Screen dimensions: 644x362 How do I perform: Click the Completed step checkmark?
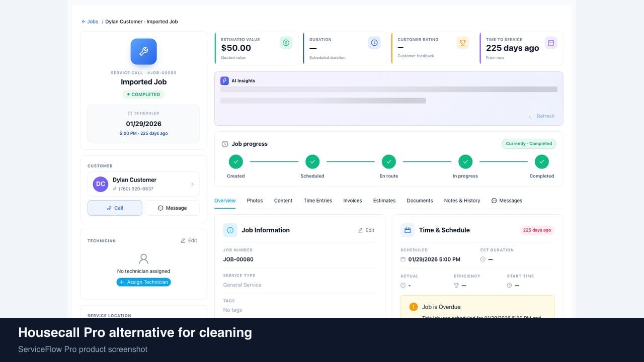point(542,162)
